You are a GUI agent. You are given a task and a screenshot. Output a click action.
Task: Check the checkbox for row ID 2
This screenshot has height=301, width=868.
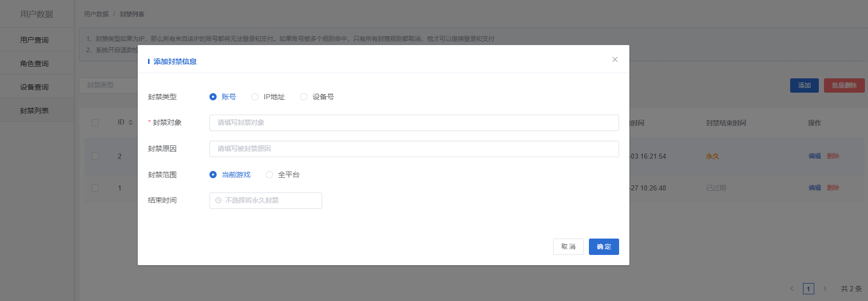(95, 156)
